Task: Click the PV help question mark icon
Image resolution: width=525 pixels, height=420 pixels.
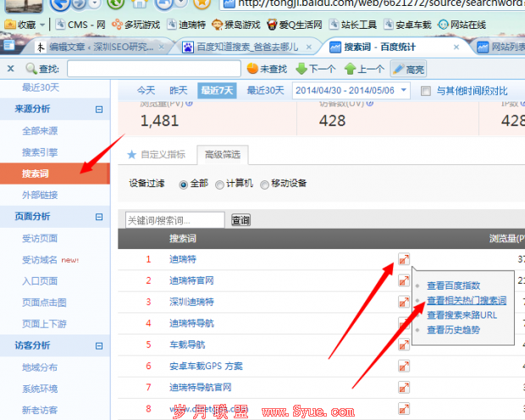Action: point(189,103)
